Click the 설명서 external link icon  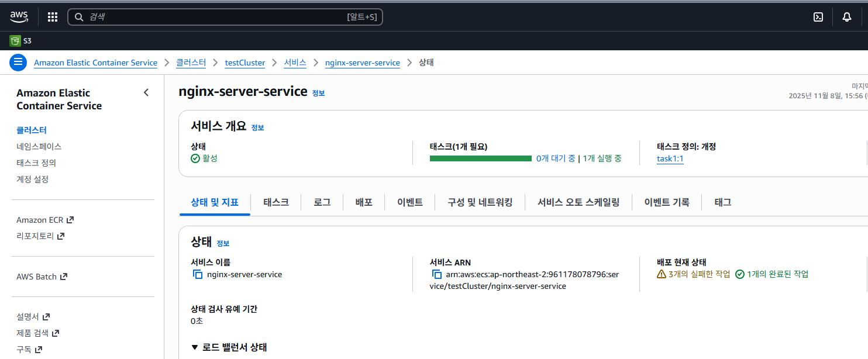coord(46,317)
